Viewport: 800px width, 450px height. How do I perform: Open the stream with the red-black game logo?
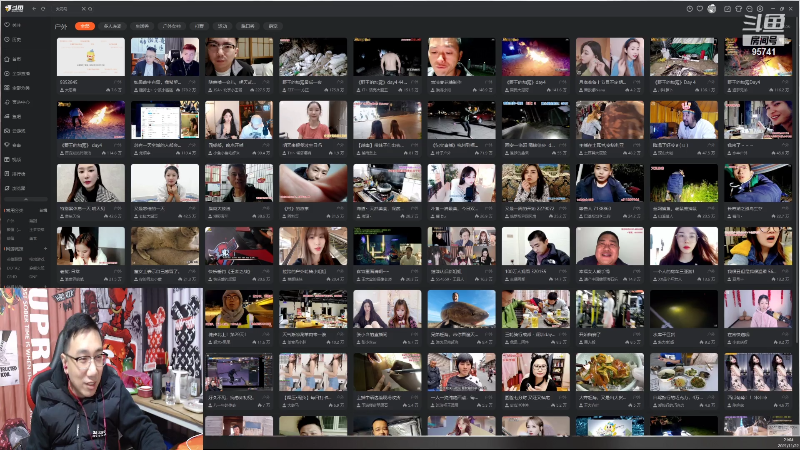tap(239, 246)
